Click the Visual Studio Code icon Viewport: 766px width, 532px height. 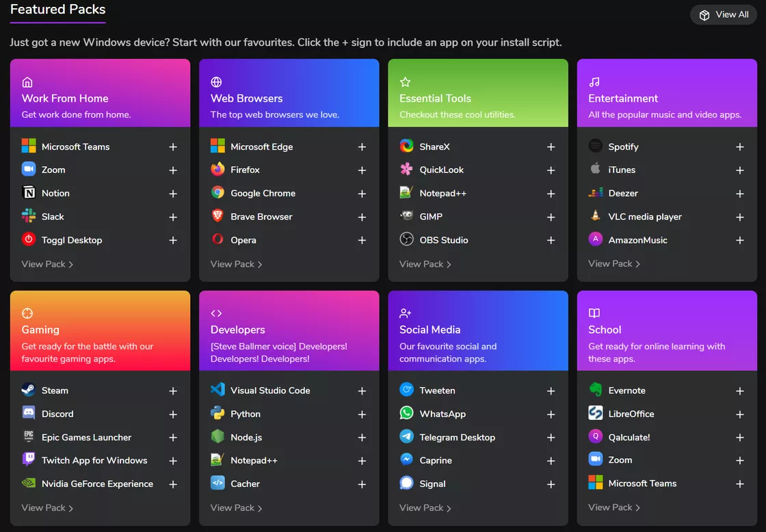pos(217,390)
